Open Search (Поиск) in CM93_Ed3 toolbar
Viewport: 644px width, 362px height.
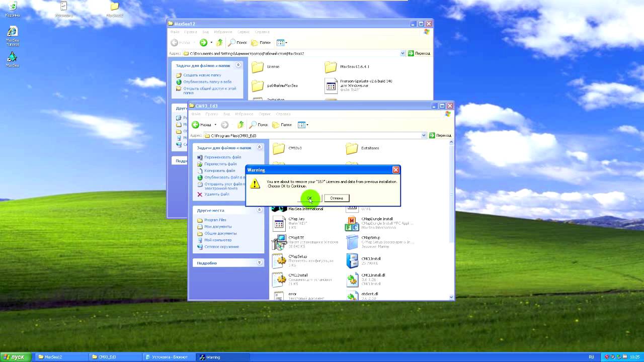coord(259,125)
